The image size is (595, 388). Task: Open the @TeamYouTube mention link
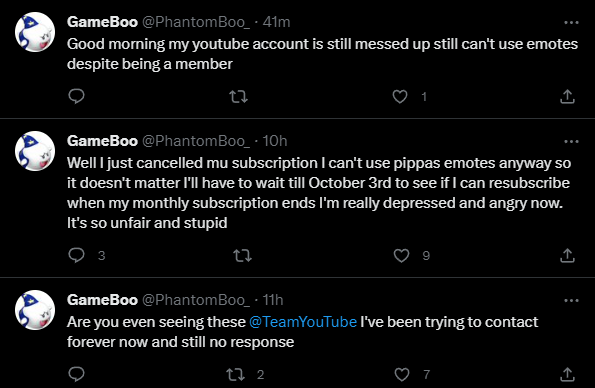pos(303,322)
